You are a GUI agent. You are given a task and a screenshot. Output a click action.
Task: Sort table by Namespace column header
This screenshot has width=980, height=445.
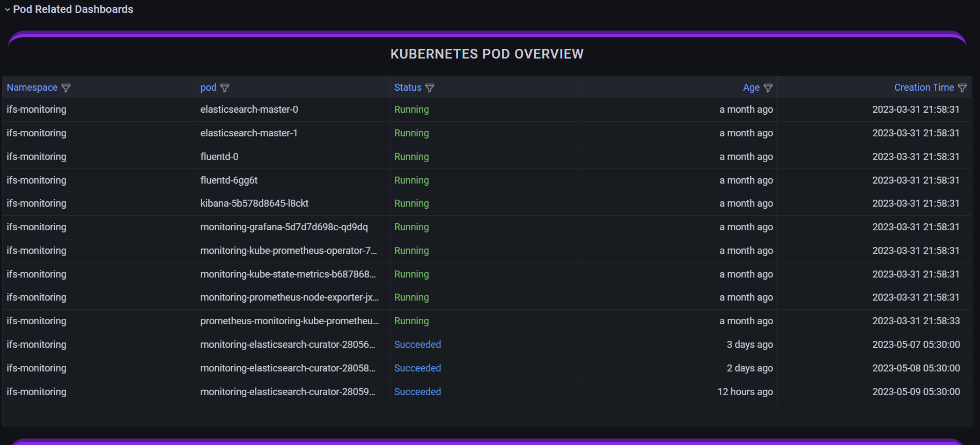[32, 87]
